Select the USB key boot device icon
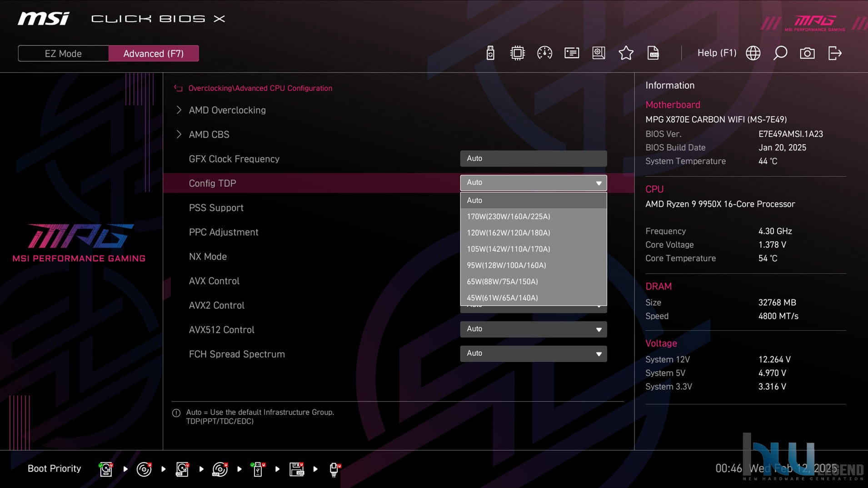 258,469
